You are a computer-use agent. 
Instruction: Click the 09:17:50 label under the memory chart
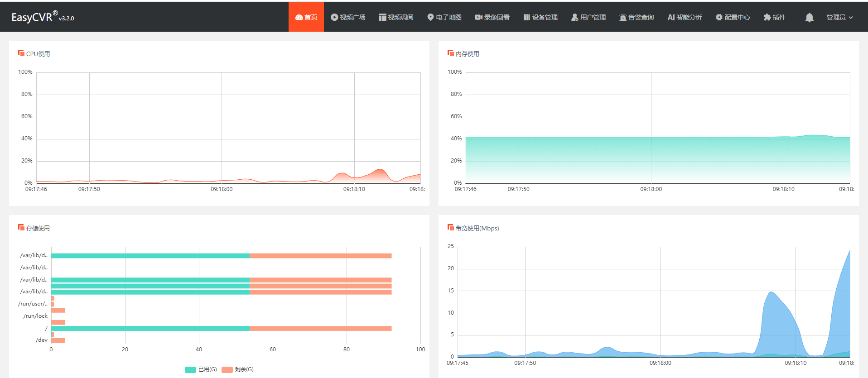click(x=519, y=189)
